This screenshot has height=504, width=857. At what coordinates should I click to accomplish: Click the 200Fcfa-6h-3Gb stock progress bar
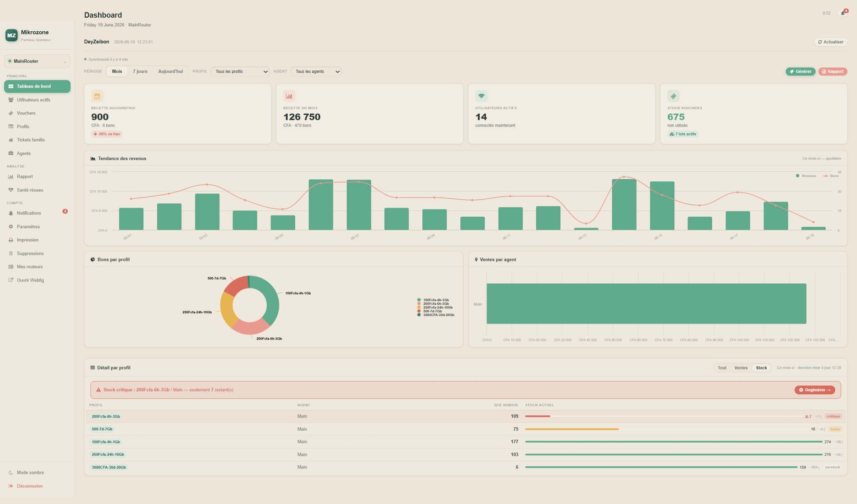664,417
